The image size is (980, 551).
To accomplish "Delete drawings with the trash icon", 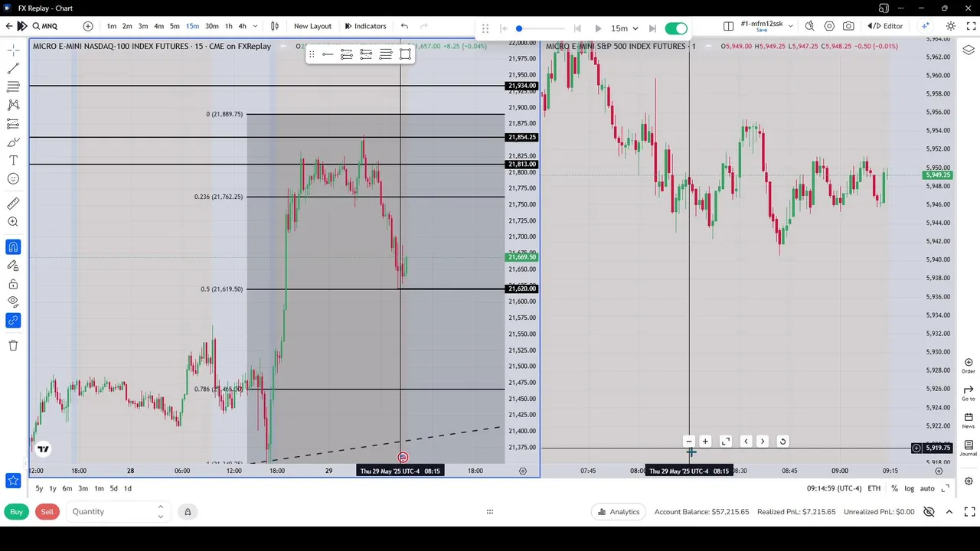I will (13, 345).
